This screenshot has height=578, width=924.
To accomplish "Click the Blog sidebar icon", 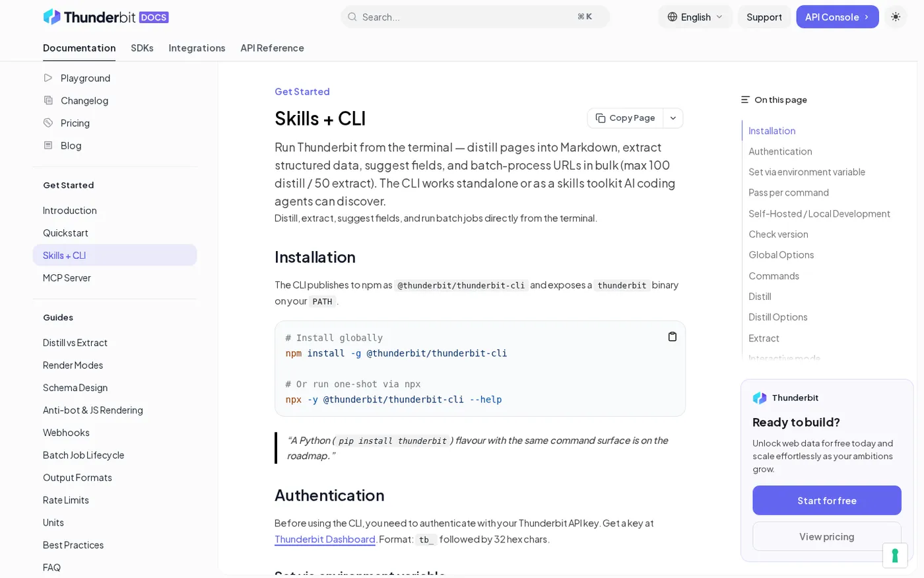I will 48,145.
